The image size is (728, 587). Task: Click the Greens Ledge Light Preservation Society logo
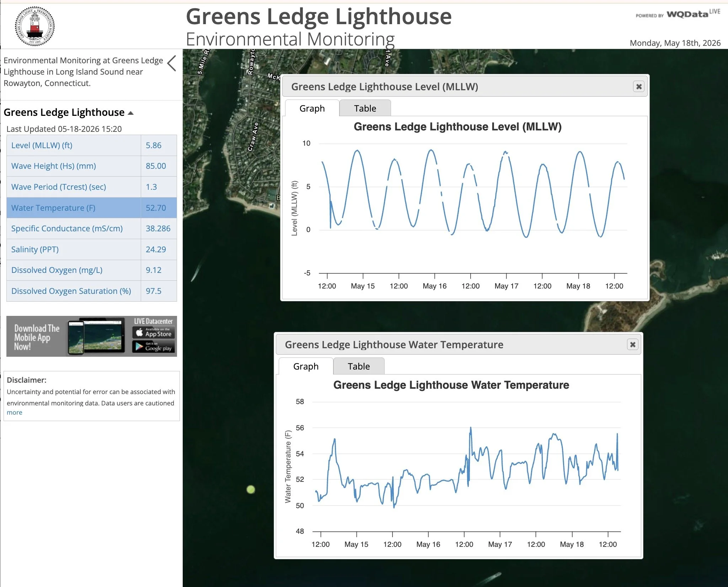click(34, 26)
